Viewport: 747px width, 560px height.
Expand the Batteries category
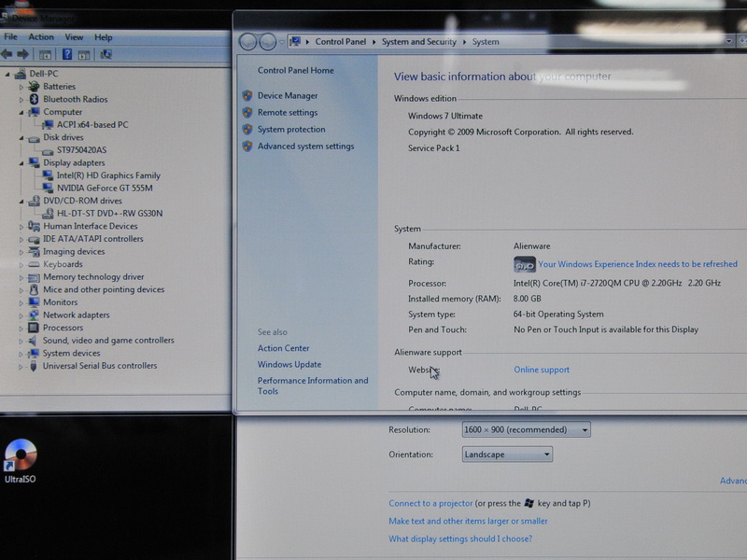(x=21, y=87)
